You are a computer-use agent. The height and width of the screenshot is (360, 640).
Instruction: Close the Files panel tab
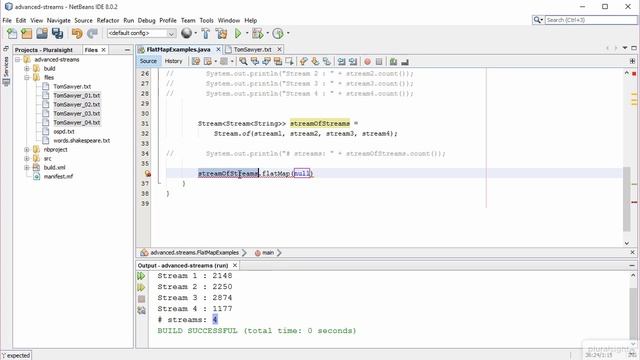coord(103,50)
